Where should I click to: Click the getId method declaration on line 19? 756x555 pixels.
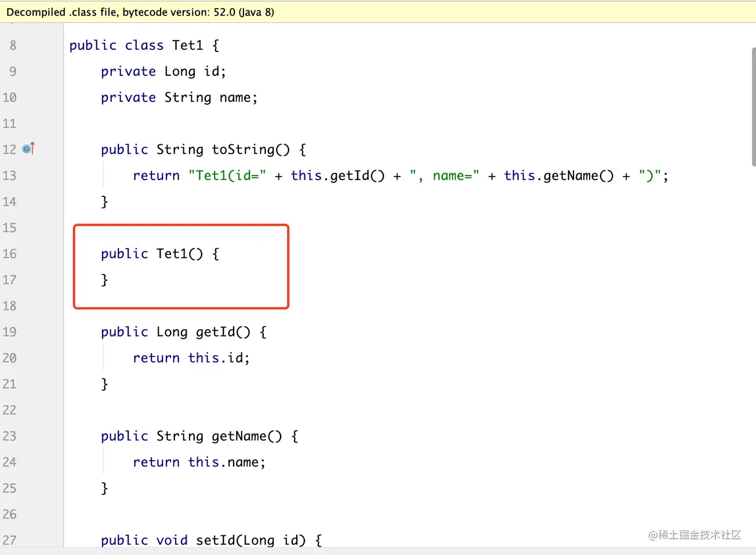coord(215,332)
